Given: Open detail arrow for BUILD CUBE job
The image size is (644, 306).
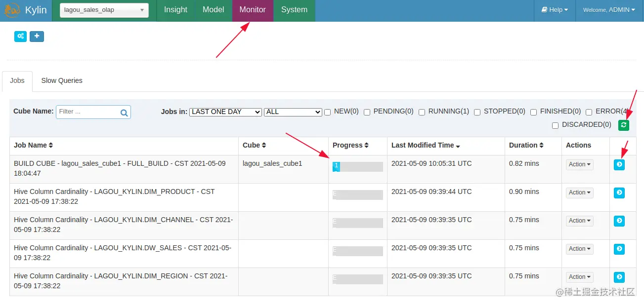Looking at the screenshot, I should point(619,164).
